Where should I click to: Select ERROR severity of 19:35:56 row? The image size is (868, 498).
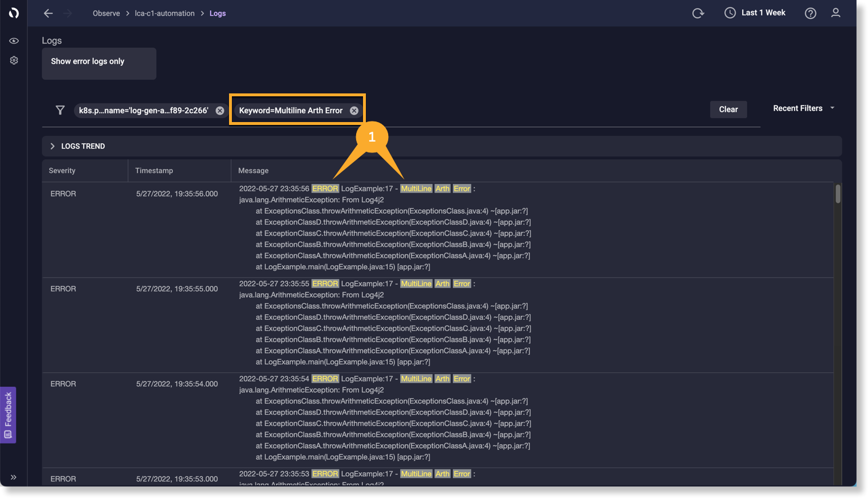[x=63, y=194]
